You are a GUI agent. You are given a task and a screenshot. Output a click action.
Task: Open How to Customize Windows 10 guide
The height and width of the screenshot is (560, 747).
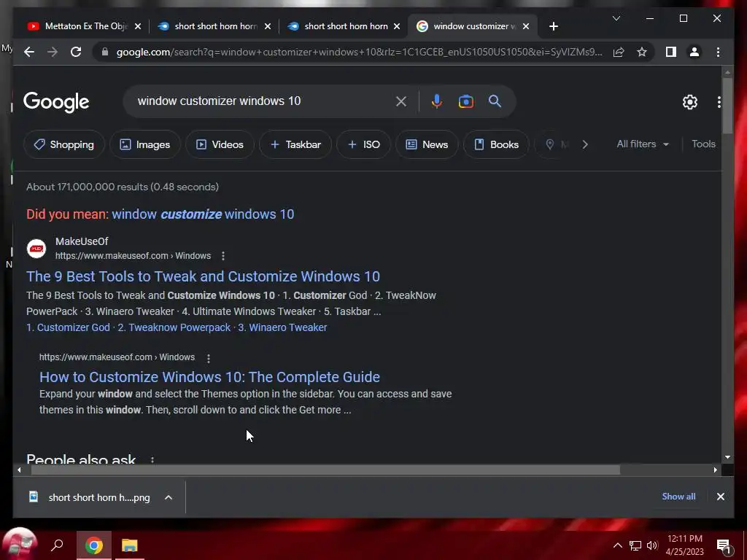click(209, 377)
